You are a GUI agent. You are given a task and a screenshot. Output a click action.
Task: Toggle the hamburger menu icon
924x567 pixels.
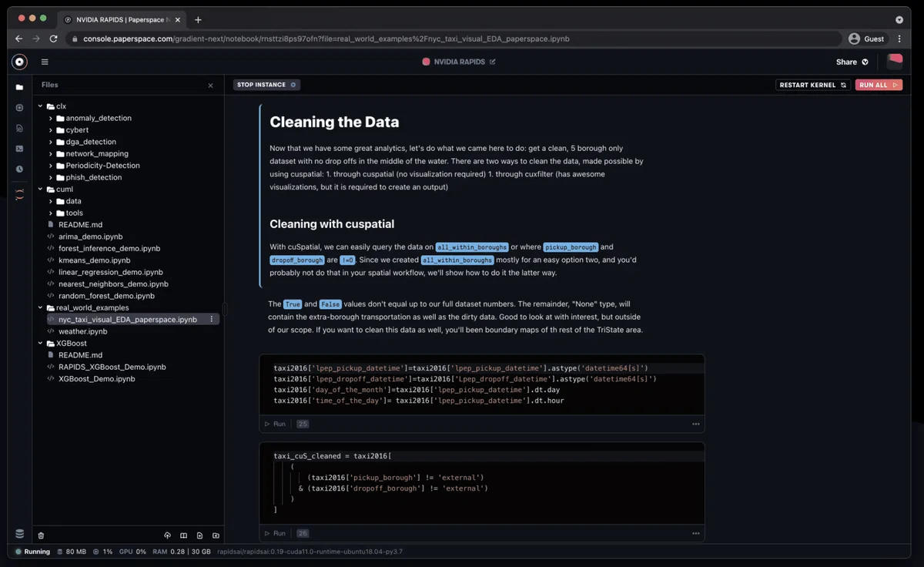tap(45, 62)
